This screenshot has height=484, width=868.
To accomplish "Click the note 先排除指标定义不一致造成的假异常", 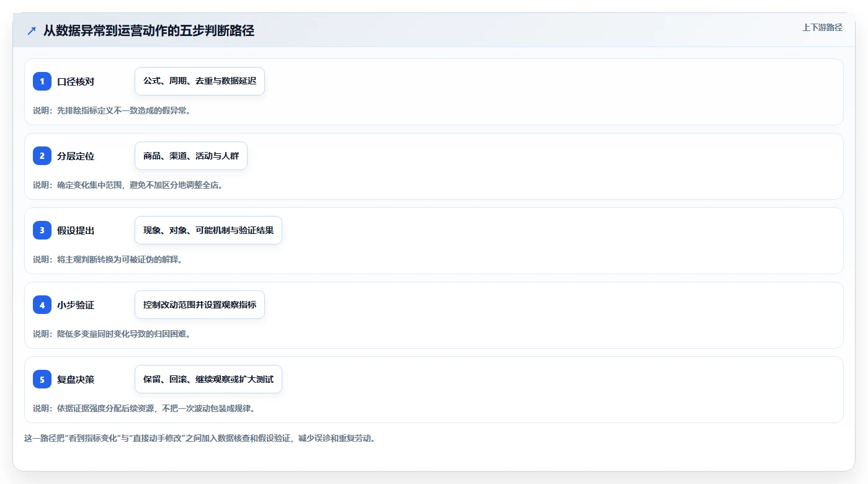I will [112, 110].
